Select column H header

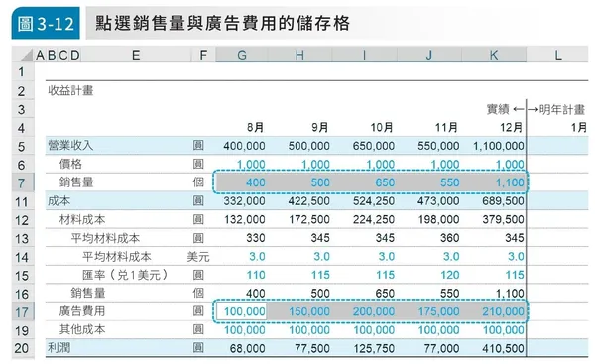[299, 55]
